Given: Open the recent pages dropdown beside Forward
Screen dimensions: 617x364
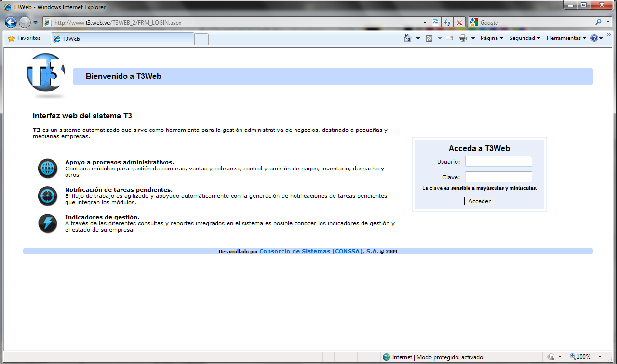Looking at the screenshot, I should point(35,23).
